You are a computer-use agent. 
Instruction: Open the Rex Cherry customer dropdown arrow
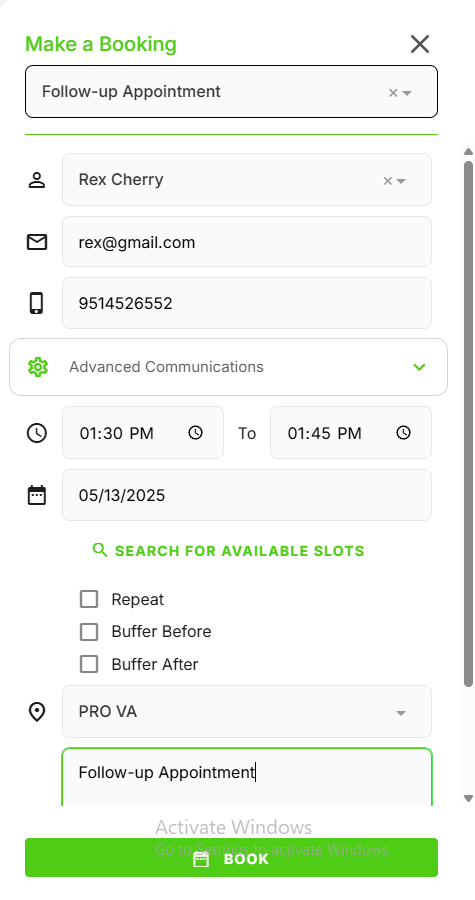[x=401, y=181]
